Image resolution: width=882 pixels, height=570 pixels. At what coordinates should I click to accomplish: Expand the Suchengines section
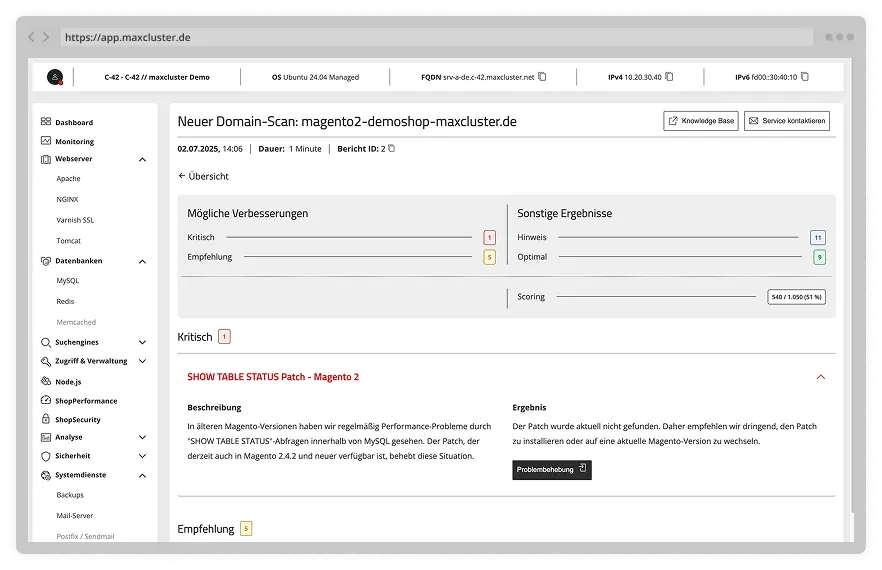coord(142,342)
